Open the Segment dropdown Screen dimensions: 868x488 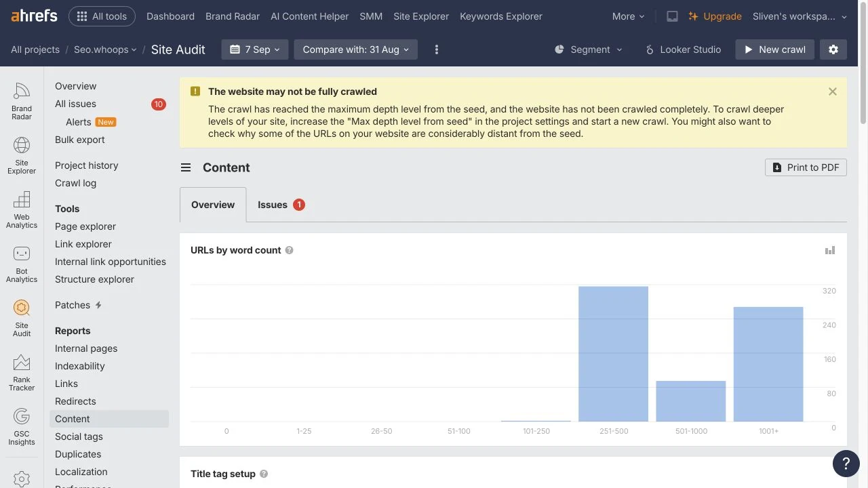coord(588,49)
